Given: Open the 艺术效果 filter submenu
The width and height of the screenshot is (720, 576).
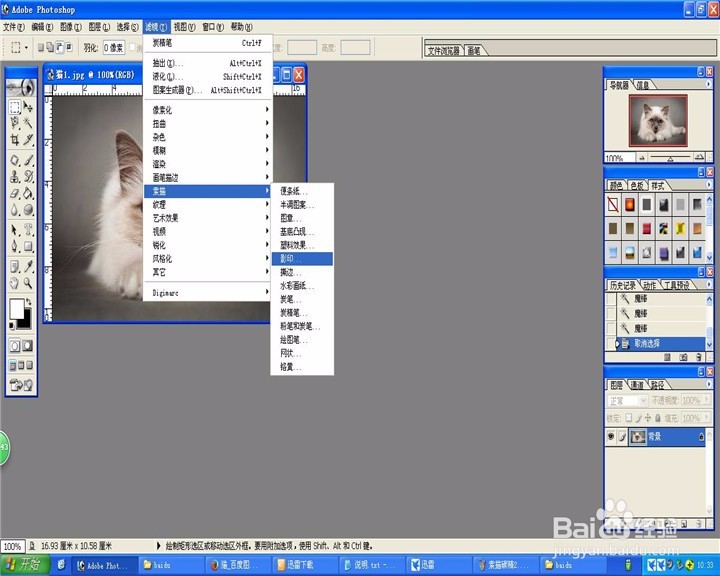Looking at the screenshot, I should tap(207, 218).
